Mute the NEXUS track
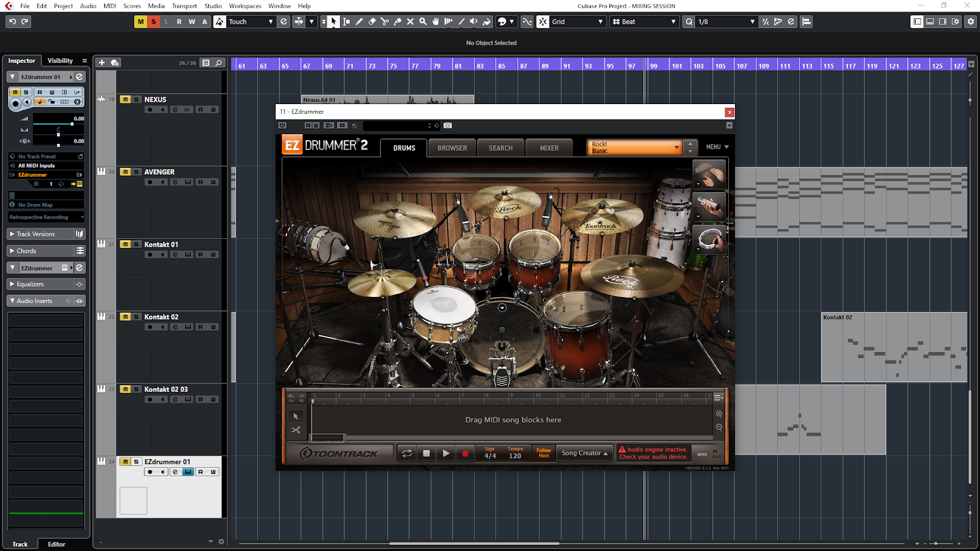 coord(126,99)
